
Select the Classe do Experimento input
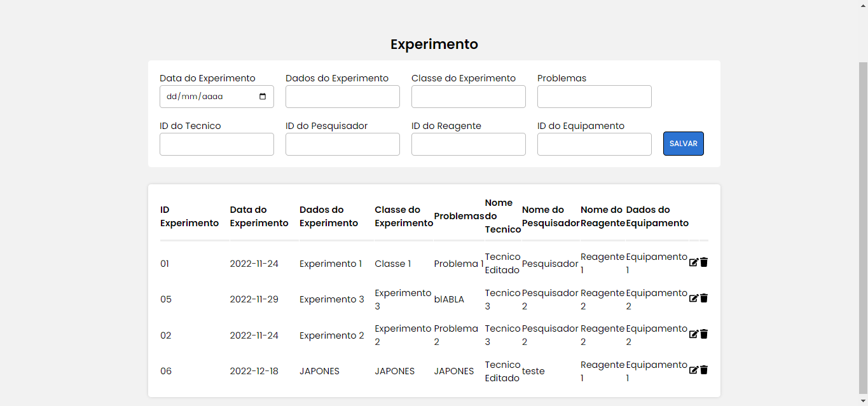tap(468, 96)
